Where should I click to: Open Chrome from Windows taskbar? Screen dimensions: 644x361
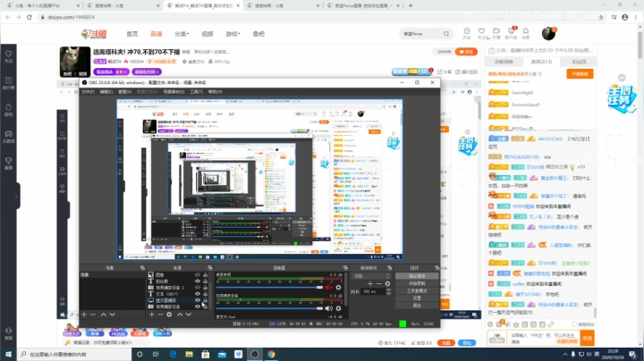[271, 354]
